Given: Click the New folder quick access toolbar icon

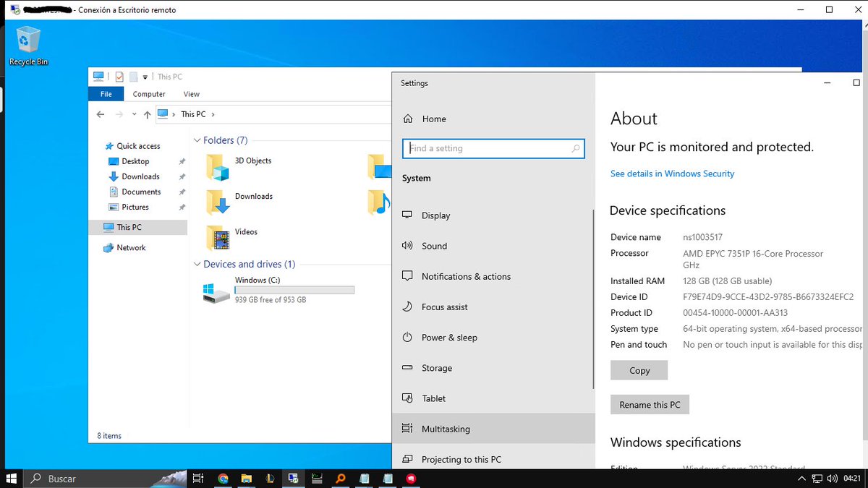Looking at the screenshot, I should coord(133,77).
